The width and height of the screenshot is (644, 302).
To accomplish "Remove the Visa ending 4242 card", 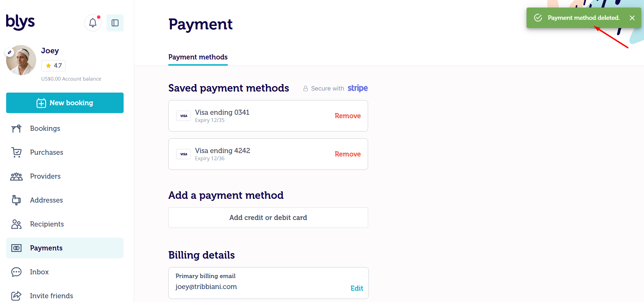I will pyautogui.click(x=348, y=154).
